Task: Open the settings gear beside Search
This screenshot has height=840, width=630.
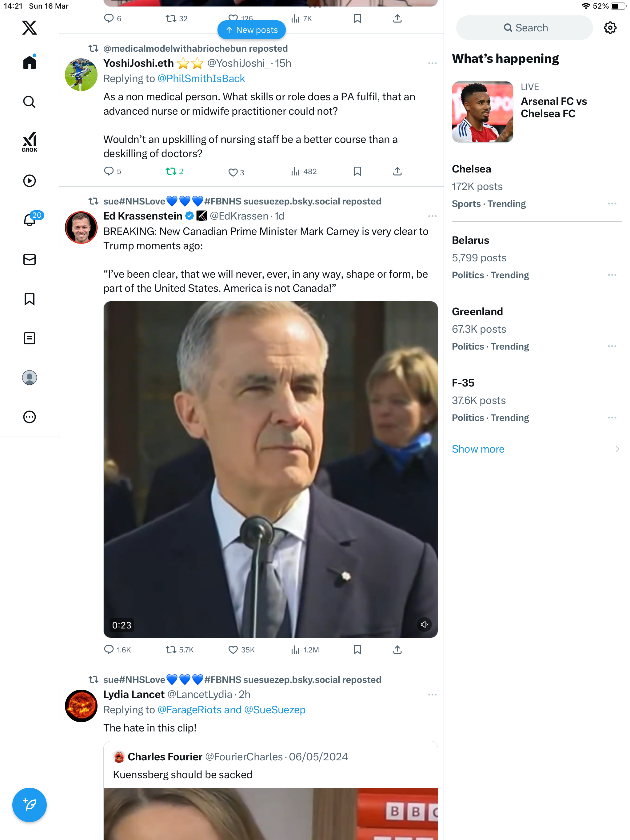Action: tap(610, 28)
